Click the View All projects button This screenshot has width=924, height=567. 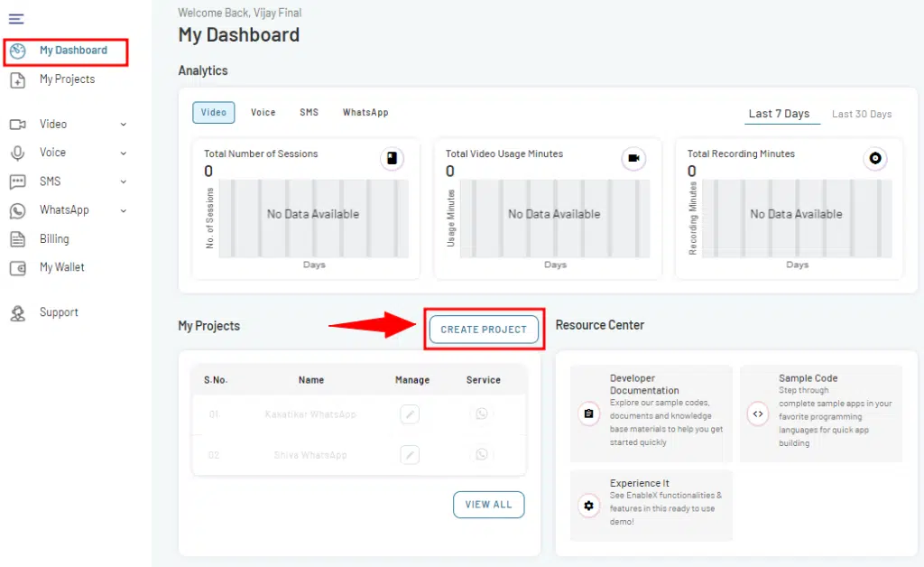tap(488, 505)
